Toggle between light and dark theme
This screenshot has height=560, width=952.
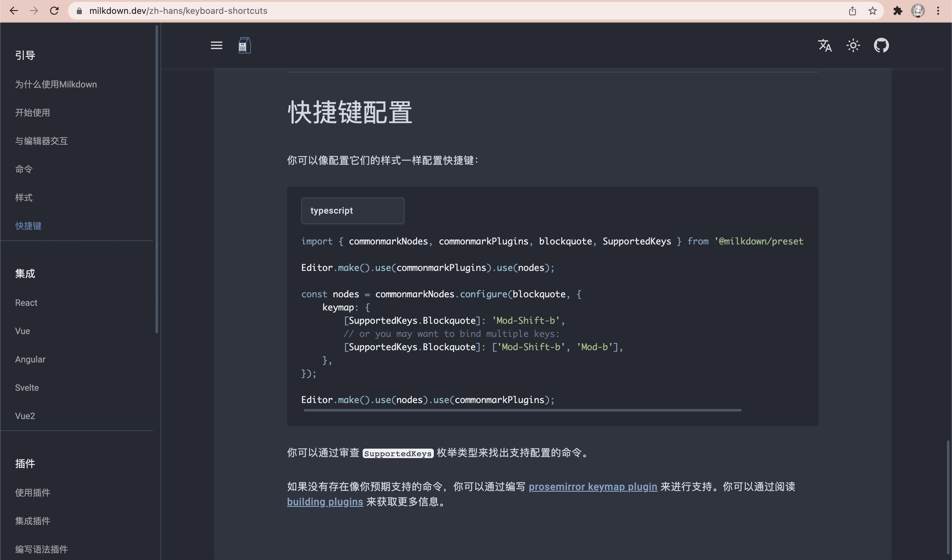pyautogui.click(x=853, y=45)
